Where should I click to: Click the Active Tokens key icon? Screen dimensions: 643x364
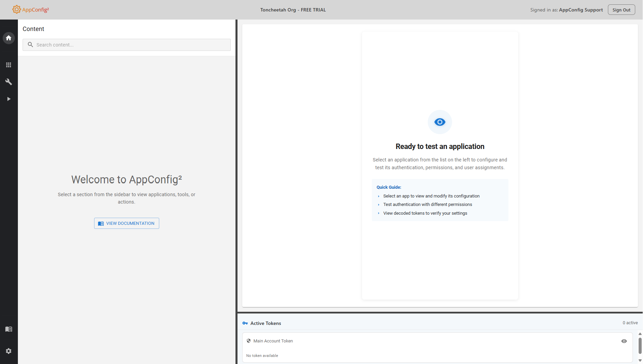click(245, 323)
